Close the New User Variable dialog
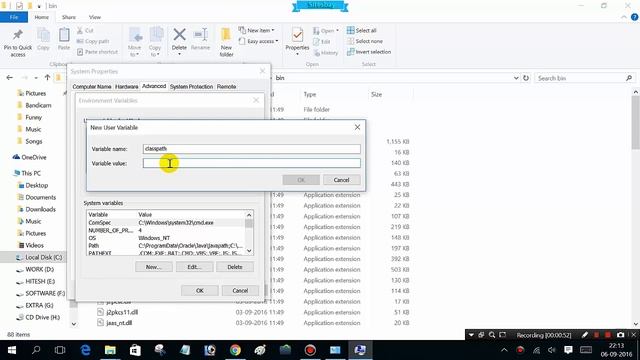The width and height of the screenshot is (640, 360). pos(357,127)
